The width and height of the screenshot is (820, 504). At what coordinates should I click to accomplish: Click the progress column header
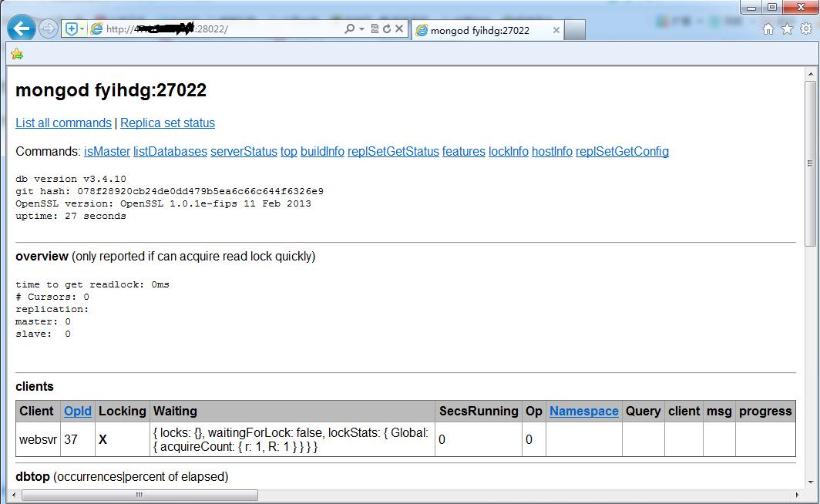(x=765, y=412)
